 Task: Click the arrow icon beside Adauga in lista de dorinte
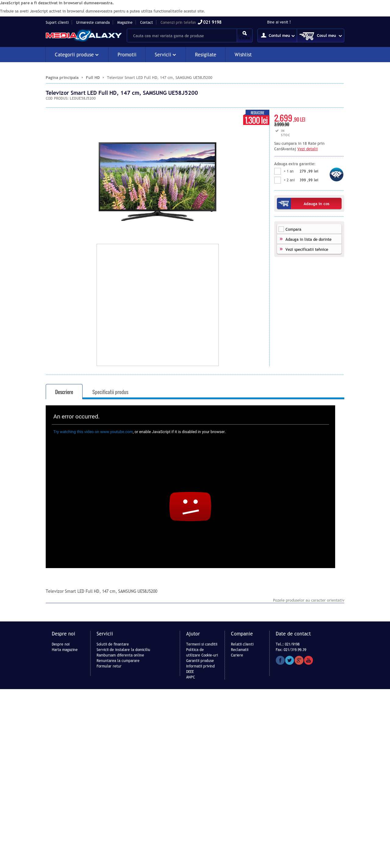coord(281,239)
